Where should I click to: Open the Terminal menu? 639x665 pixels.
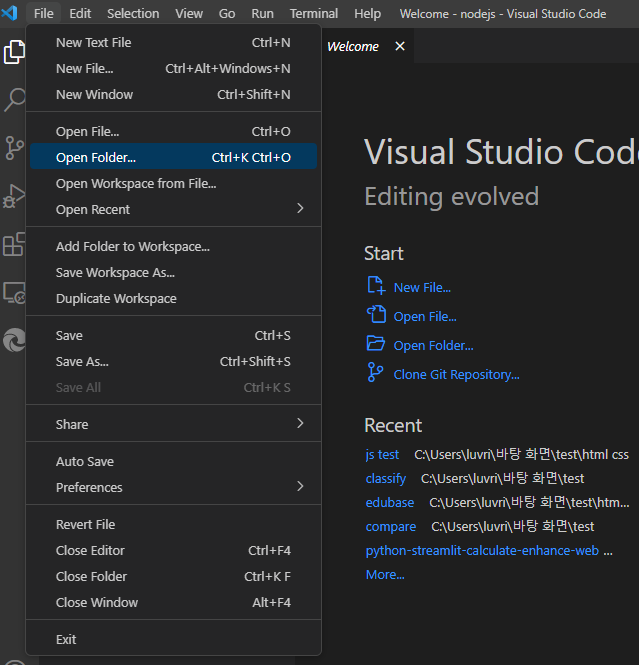click(314, 14)
